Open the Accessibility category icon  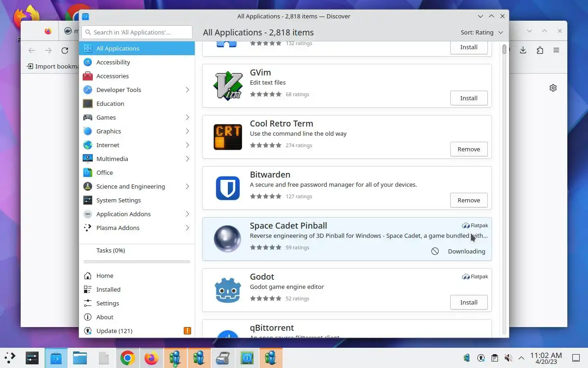pos(88,62)
